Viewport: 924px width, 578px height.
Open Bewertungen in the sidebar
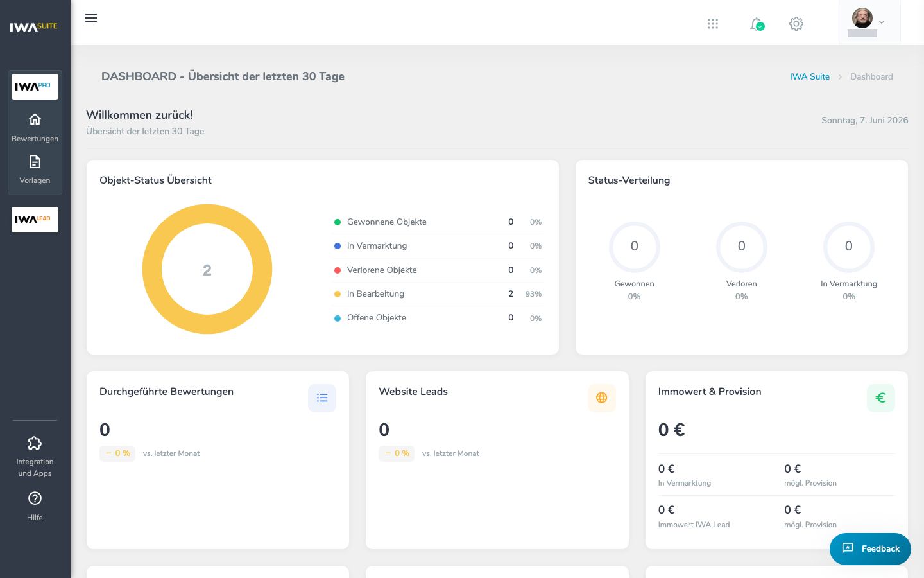(x=35, y=128)
